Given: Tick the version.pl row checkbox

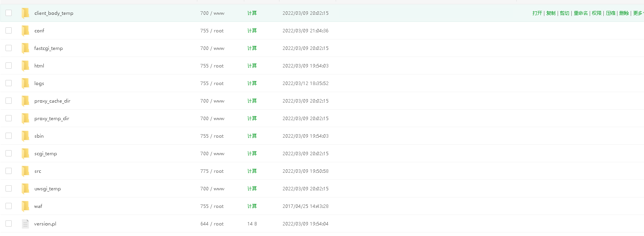Looking at the screenshot, I should point(9,224).
